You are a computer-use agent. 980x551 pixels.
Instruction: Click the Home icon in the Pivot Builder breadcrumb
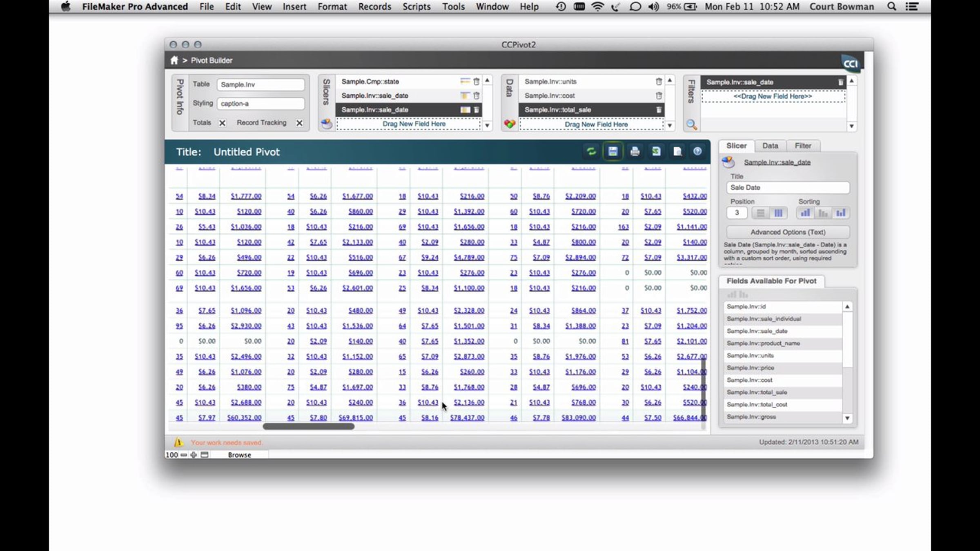[174, 60]
